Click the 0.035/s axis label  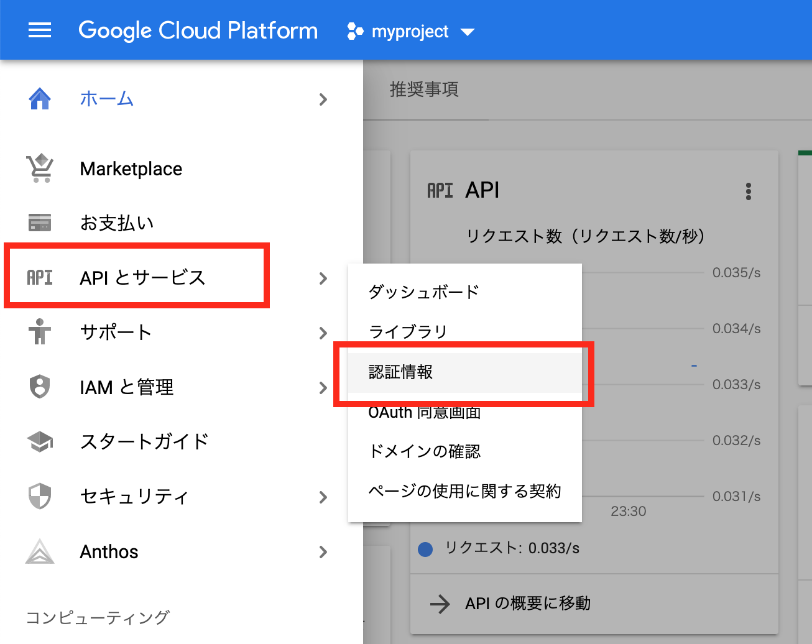(x=737, y=272)
